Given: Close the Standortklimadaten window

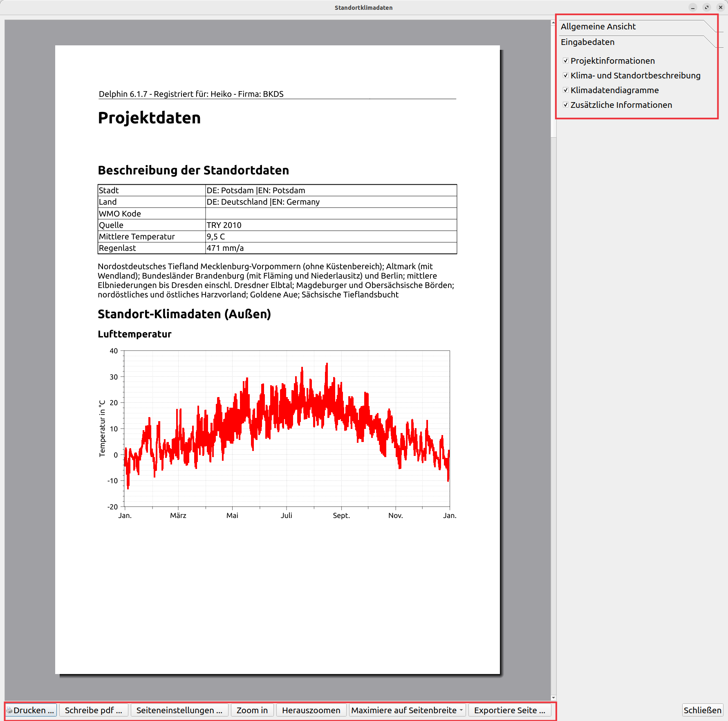Looking at the screenshot, I should coord(721,7).
